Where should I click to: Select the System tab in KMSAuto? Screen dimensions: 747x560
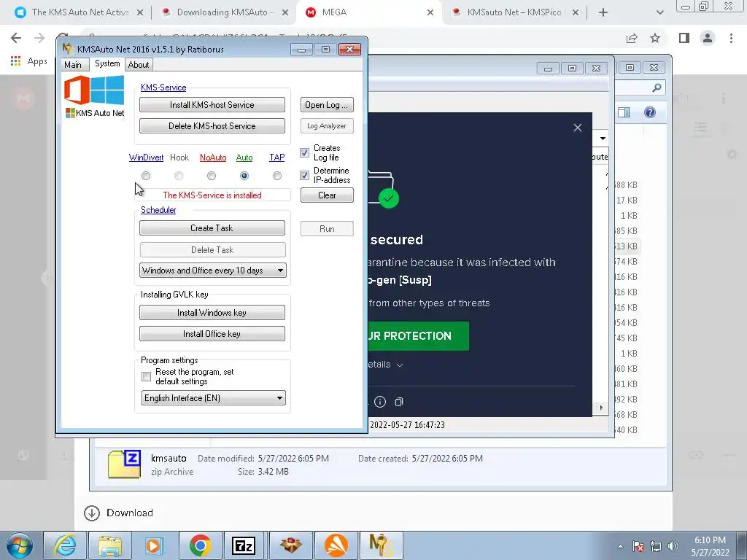[x=107, y=64]
